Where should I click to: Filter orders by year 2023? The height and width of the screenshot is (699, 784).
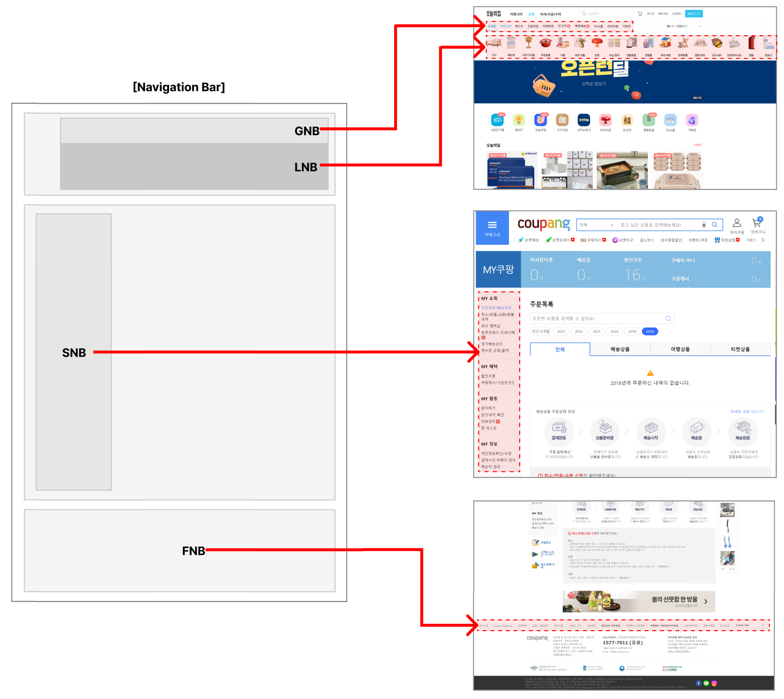[x=561, y=331]
